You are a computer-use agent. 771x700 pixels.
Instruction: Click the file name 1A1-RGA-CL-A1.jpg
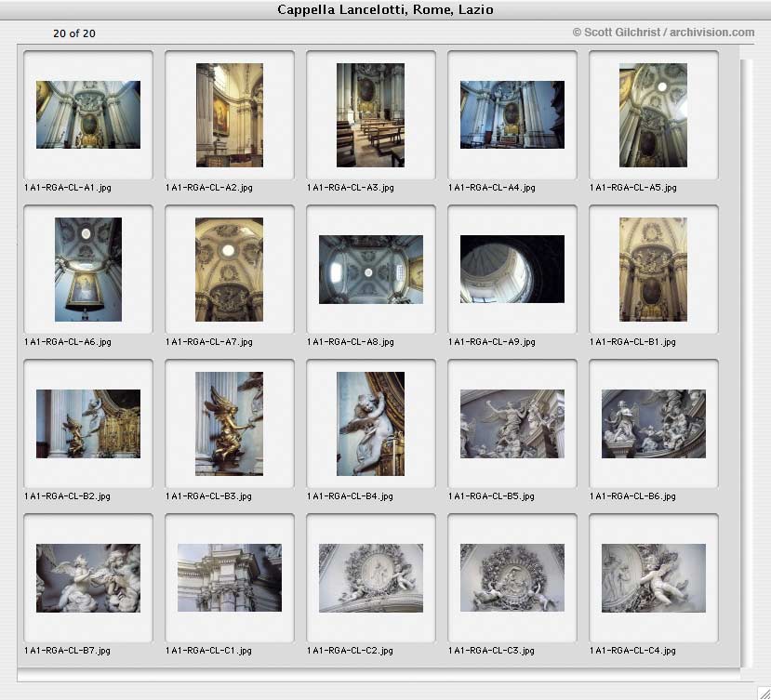click(67, 188)
